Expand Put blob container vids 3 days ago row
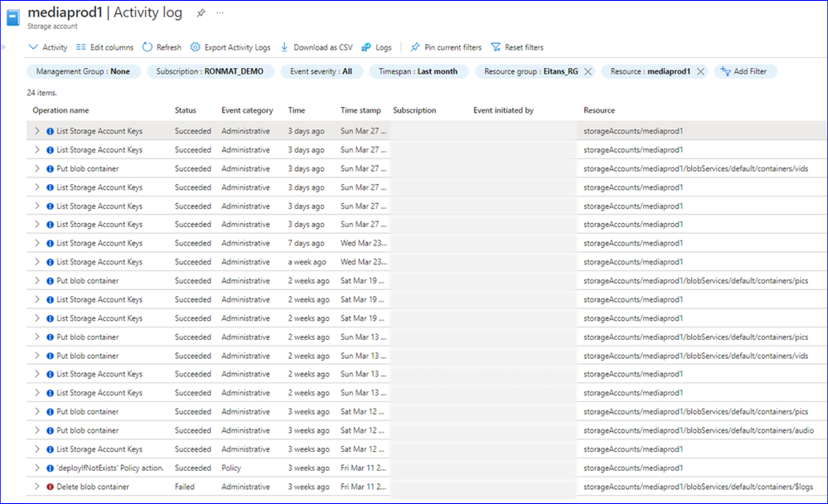This screenshot has width=828, height=504. tap(37, 168)
